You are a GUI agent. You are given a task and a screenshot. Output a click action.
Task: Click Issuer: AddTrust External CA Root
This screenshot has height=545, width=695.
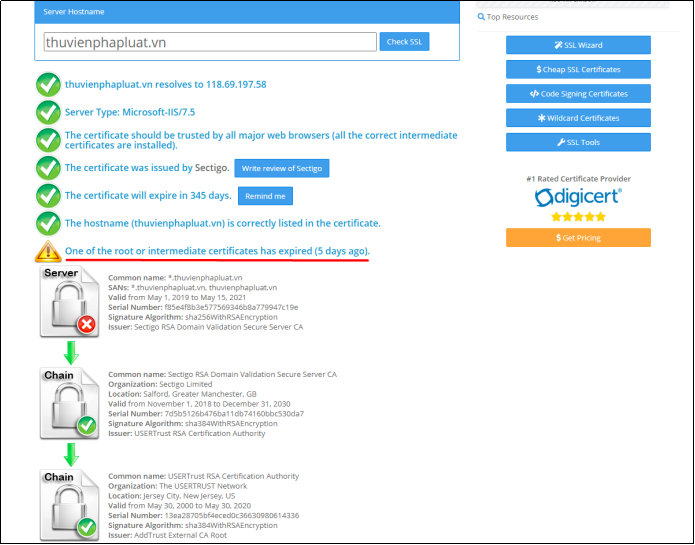pyautogui.click(x=168, y=535)
